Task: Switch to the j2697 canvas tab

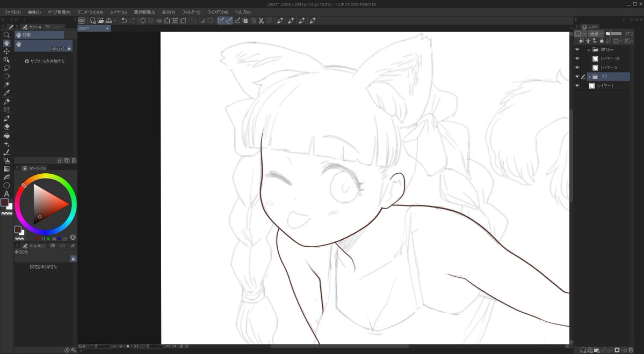Action: (94, 28)
